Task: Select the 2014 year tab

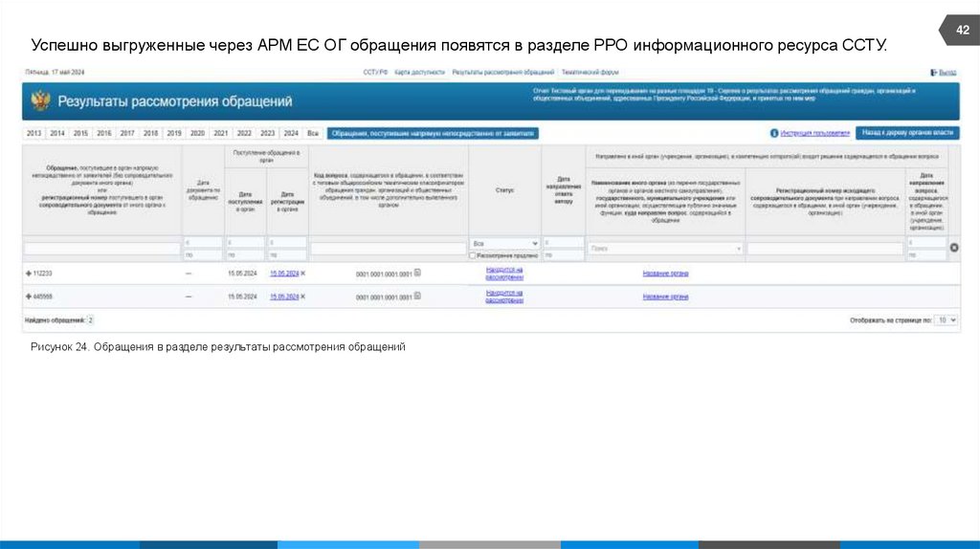Action: coord(56,133)
